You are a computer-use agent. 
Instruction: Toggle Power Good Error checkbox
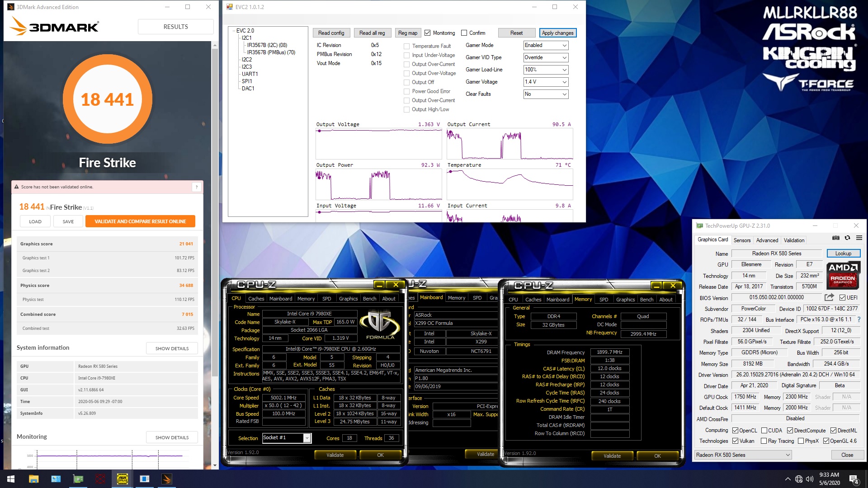click(x=406, y=91)
